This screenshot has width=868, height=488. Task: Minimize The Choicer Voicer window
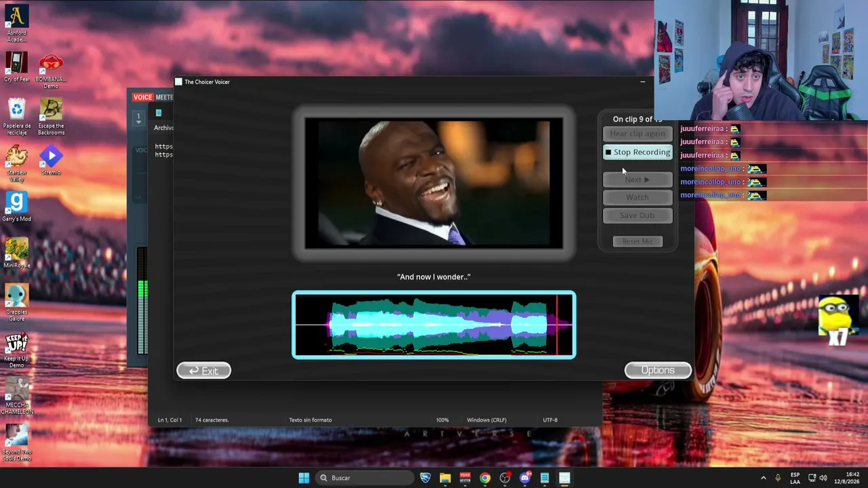coord(643,82)
